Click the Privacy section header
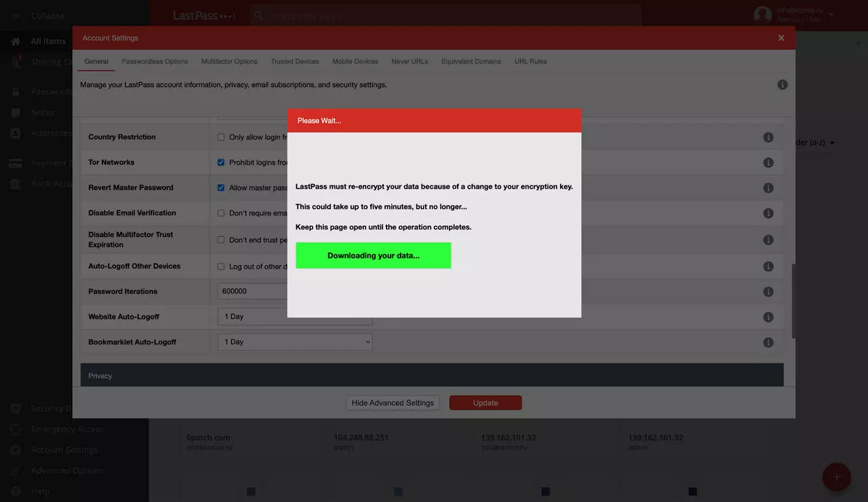 pos(432,375)
